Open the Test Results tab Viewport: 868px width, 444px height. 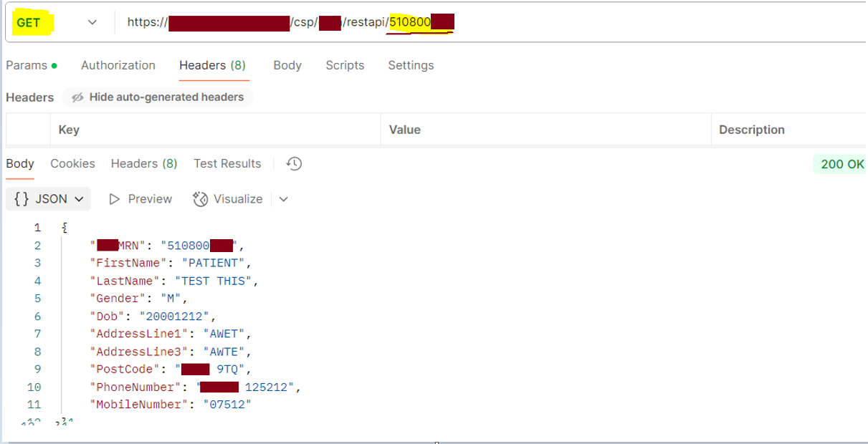point(227,164)
